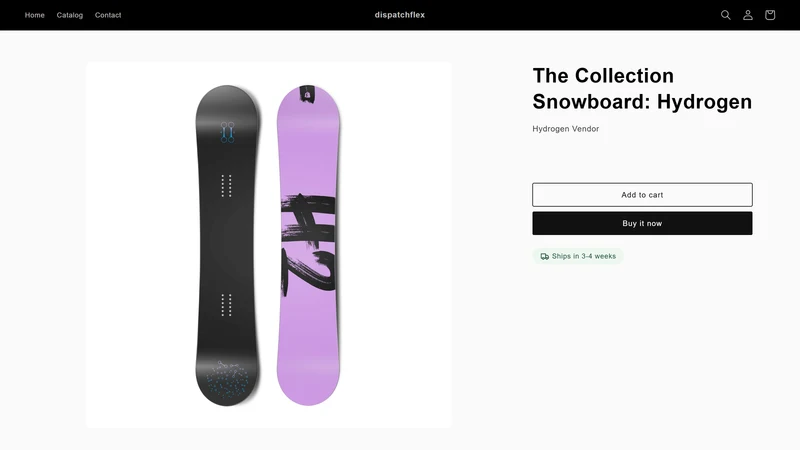Click the delivery truck icon in shipping badge
800x450 pixels.
pyautogui.click(x=544, y=256)
